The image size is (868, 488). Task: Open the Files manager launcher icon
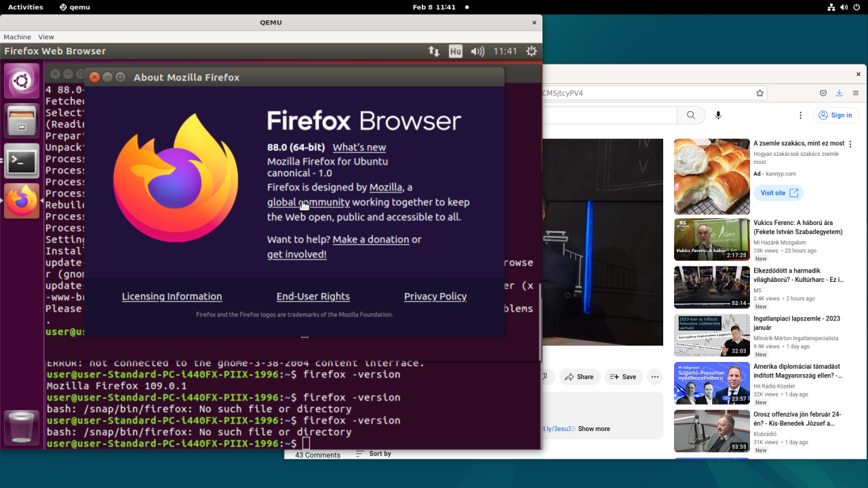(x=22, y=121)
